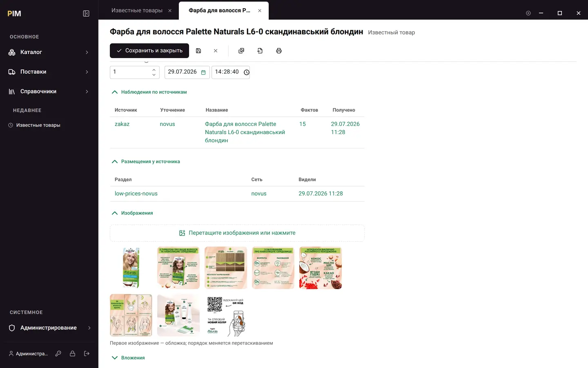
Task: Select the thumbnail with kit contents and tube
Action: click(178, 315)
